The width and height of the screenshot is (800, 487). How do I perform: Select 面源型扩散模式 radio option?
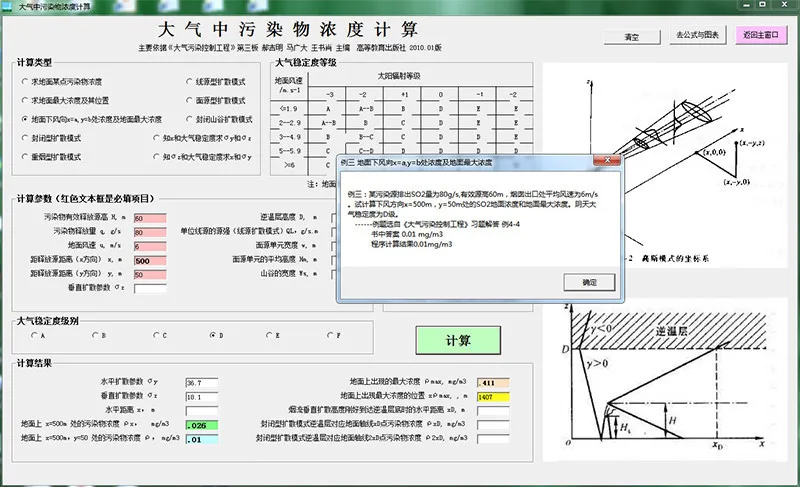tap(216, 100)
